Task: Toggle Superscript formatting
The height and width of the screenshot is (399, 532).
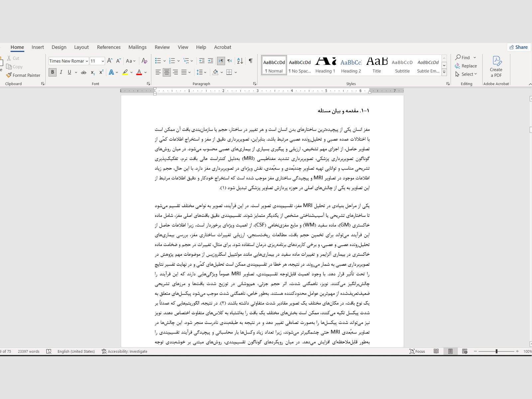Action: click(101, 72)
